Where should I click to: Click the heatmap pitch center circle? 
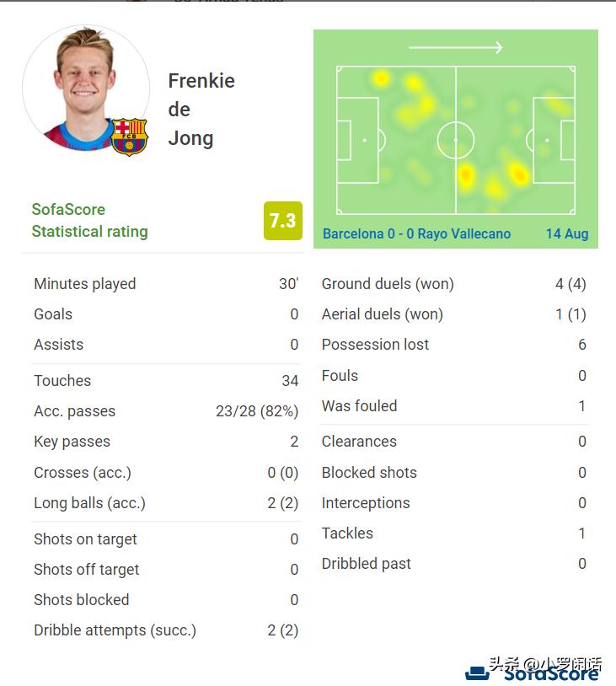456,140
